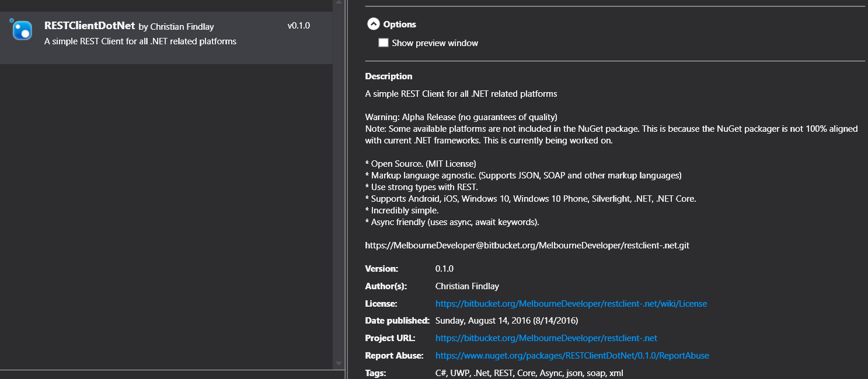868x379 pixels.
Task: Click the bitbucket git repository URL text
Action: (527, 245)
